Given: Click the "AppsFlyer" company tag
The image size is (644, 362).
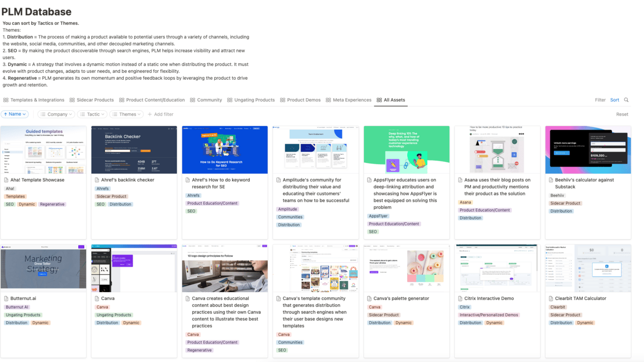Looking at the screenshot, I should pos(378,216).
